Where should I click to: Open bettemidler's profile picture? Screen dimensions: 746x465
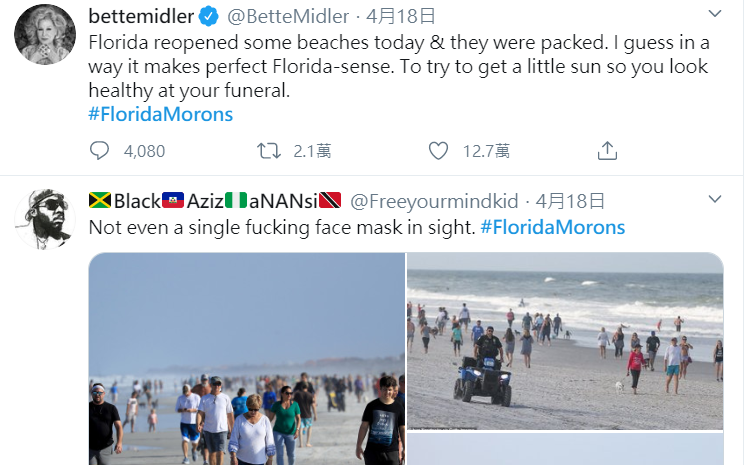[45, 36]
